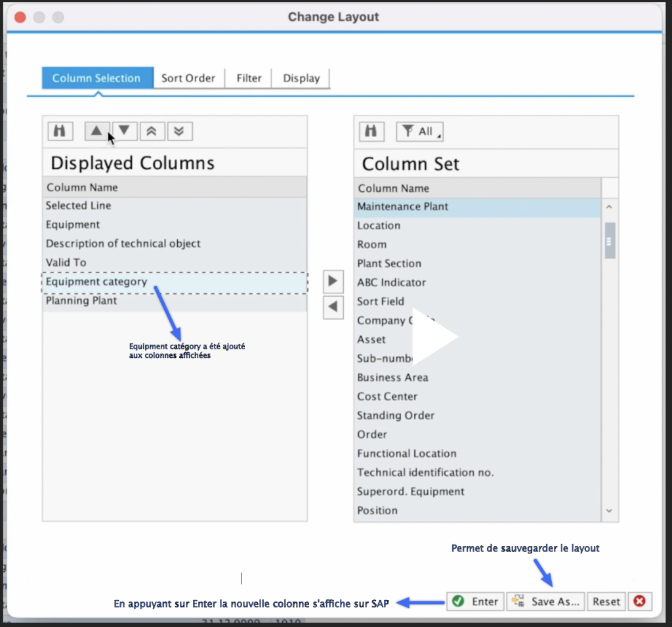Switch to the Sort Order tab
Image resolution: width=672 pixels, height=627 pixels.
pos(188,78)
